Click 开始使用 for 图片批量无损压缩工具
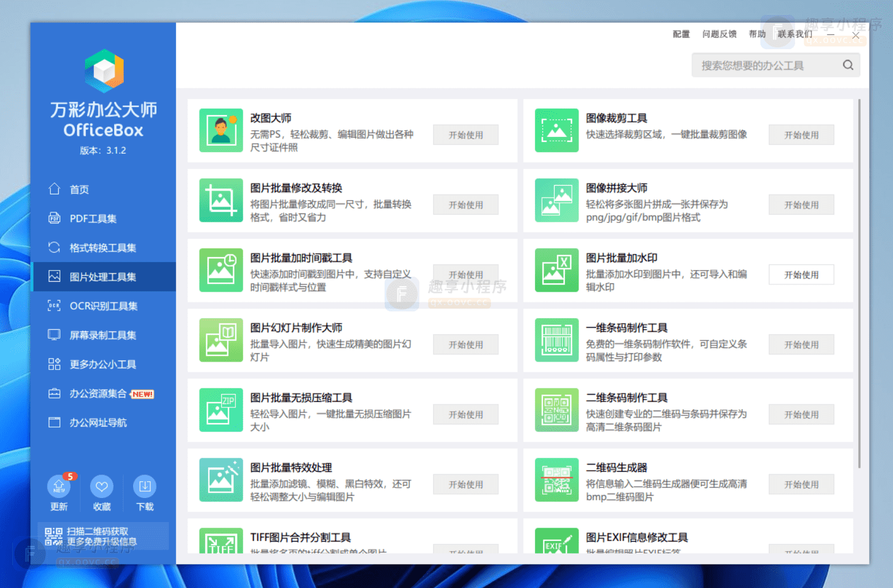The height and width of the screenshot is (588, 893). click(x=466, y=414)
